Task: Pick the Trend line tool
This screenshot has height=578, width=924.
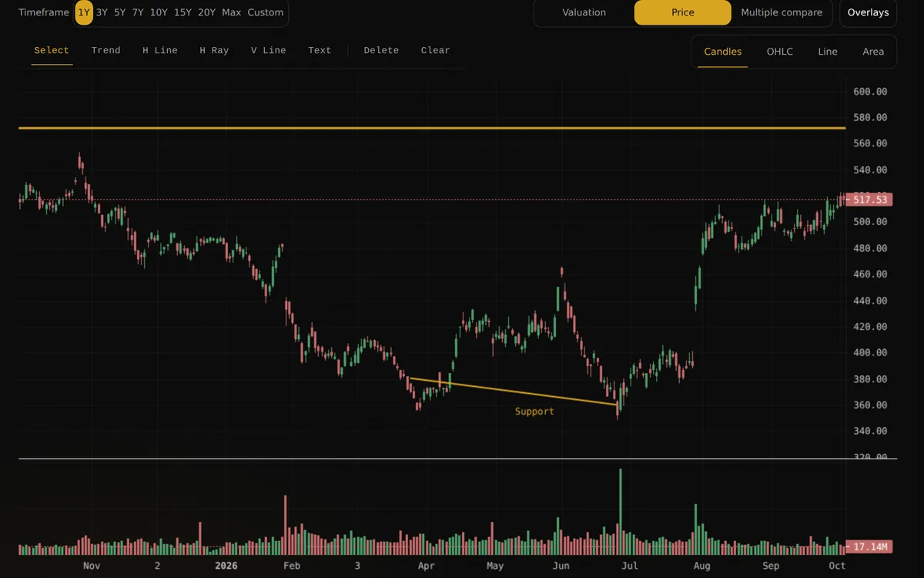Action: [x=106, y=50]
